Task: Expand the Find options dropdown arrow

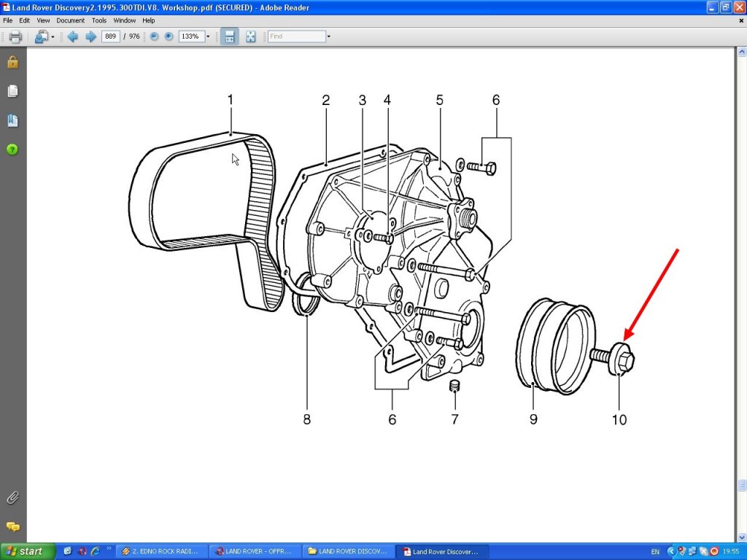Action: pyautogui.click(x=329, y=36)
